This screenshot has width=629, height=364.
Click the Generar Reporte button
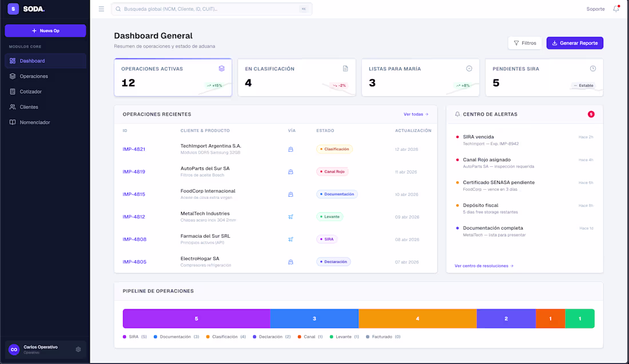click(575, 43)
